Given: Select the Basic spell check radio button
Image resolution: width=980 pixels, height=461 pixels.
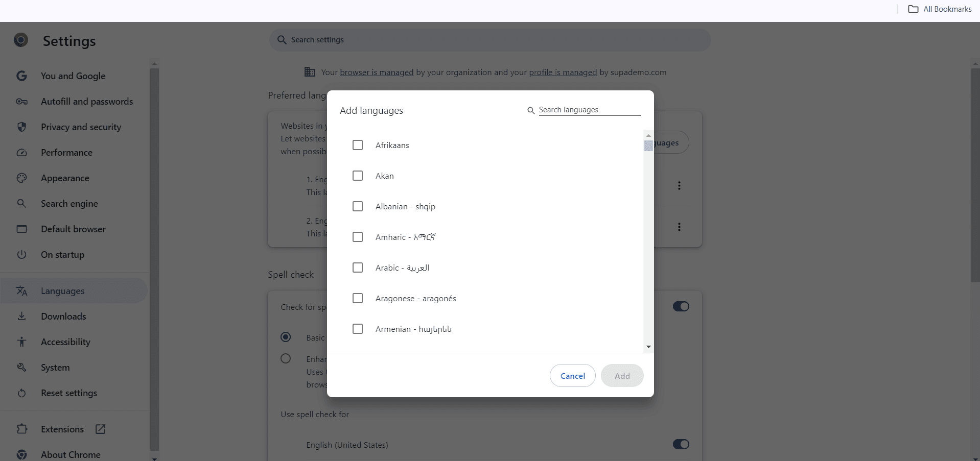Looking at the screenshot, I should [286, 337].
